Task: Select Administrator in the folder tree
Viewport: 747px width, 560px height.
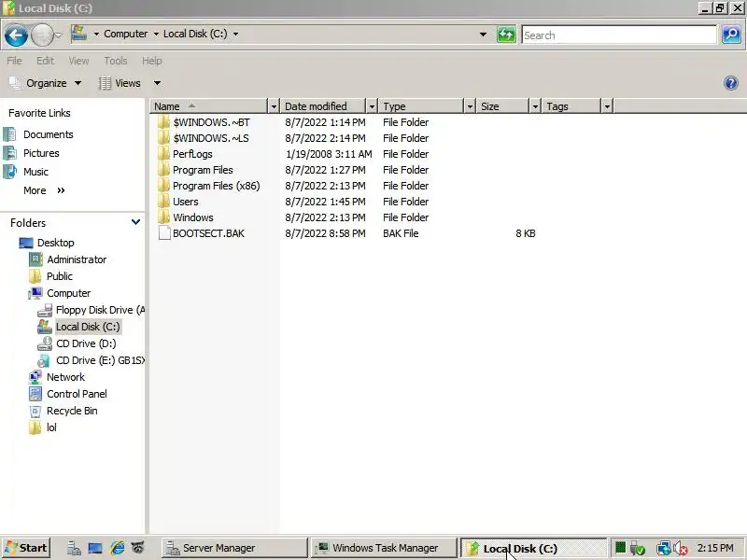Action: point(77,259)
